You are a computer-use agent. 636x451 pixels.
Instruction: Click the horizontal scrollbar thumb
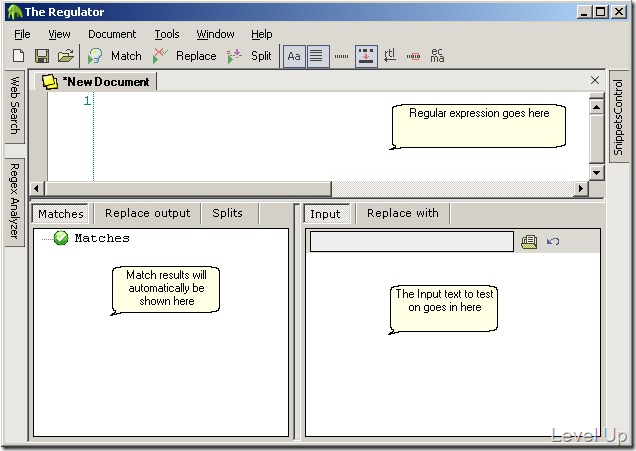(188, 188)
